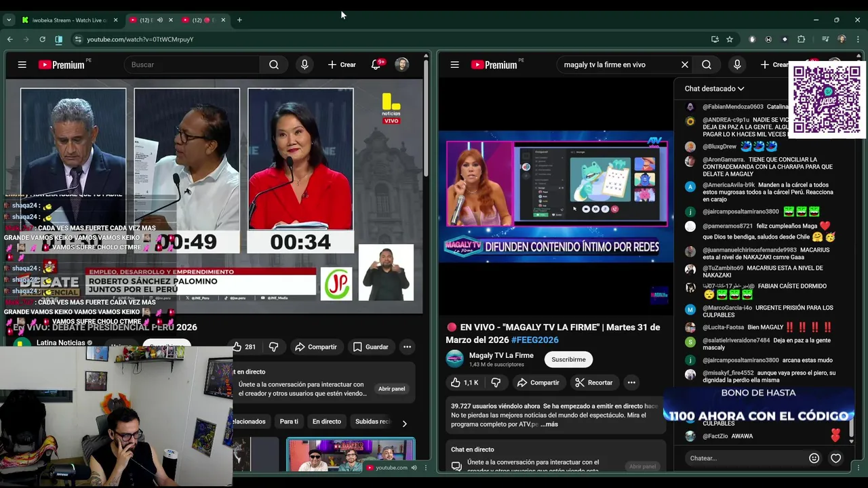868x488 pixels.
Task: Switch to the YouTube tab playing audio
Action: click(x=150, y=20)
